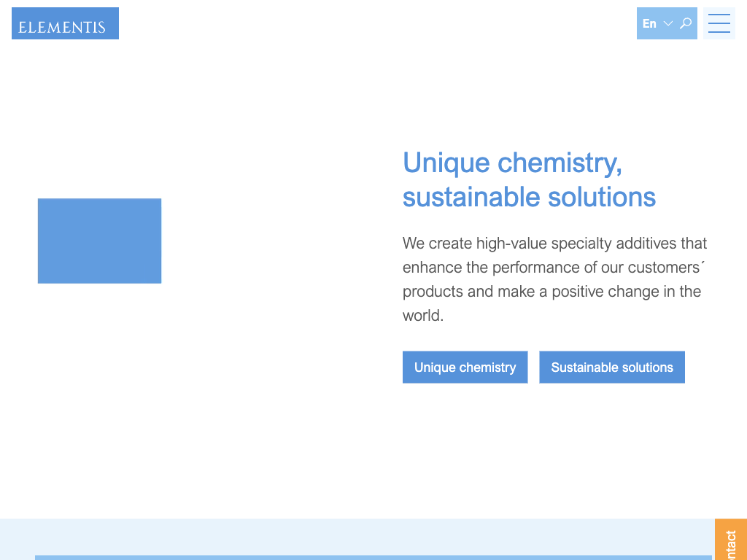The width and height of the screenshot is (747, 560).
Task: Click the "We create high-value specialty additives" line
Action: [x=554, y=244]
